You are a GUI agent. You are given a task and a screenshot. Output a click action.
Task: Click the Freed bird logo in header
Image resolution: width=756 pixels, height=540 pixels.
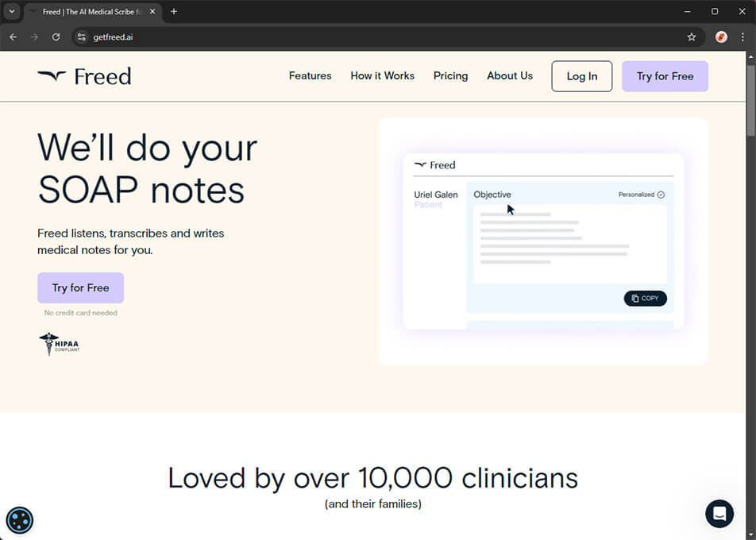point(84,76)
